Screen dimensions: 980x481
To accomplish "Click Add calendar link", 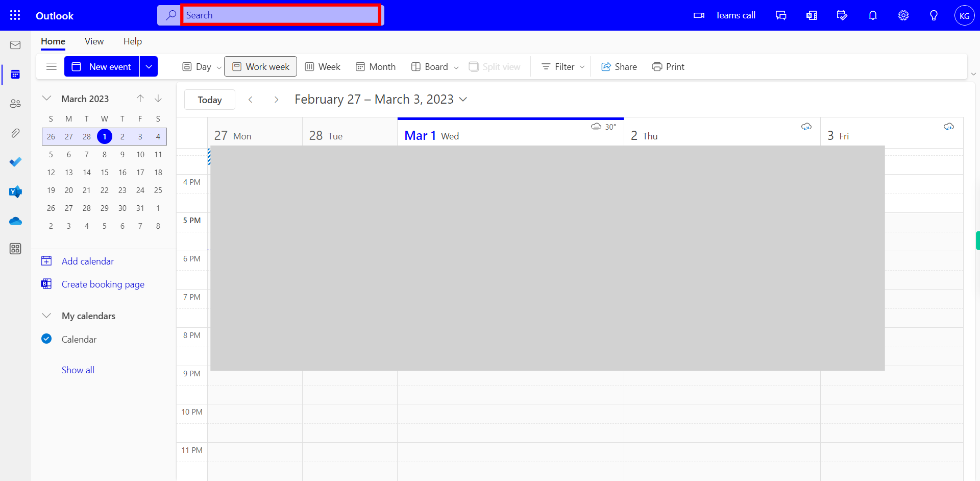I will click(x=88, y=261).
